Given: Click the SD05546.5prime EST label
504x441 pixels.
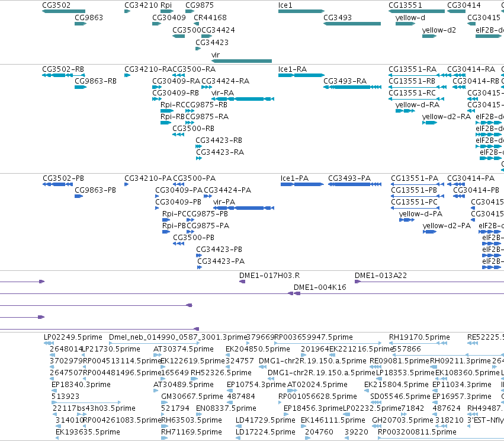Looking at the screenshot, I should pyautogui.click(x=400, y=397).
